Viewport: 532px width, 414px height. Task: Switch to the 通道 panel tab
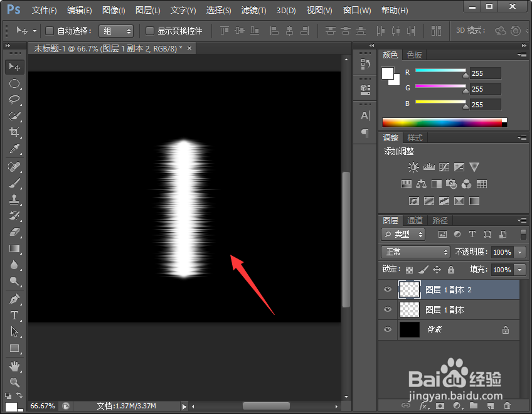pos(414,220)
